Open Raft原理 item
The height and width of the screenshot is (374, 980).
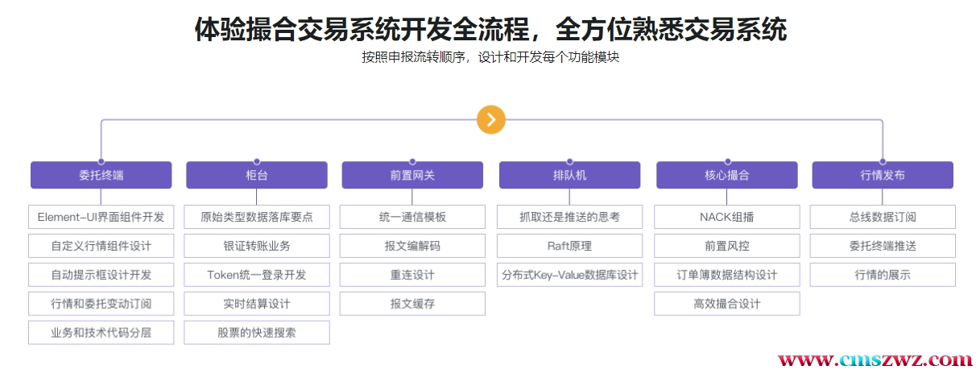[x=569, y=246]
